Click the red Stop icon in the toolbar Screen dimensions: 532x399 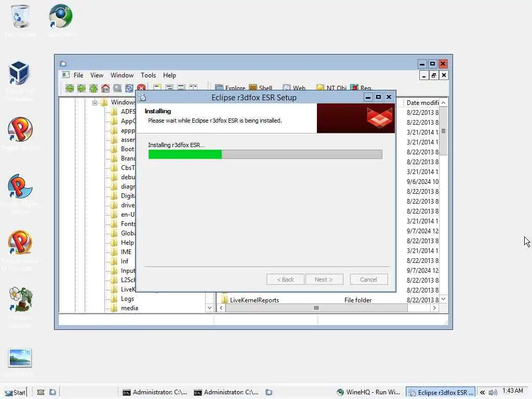(x=141, y=87)
